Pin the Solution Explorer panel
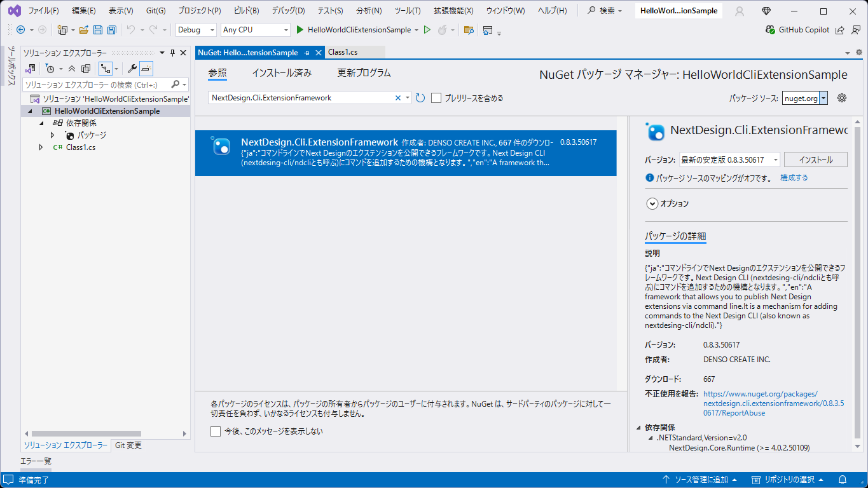Viewport: 868px width, 488px height. [x=172, y=53]
